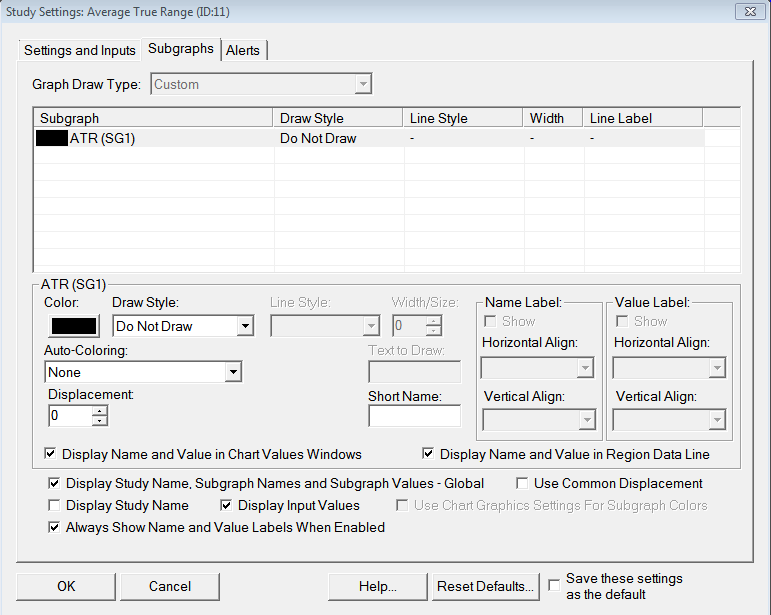The width and height of the screenshot is (771, 615).
Task: Click the Width column header
Action: 553,118
